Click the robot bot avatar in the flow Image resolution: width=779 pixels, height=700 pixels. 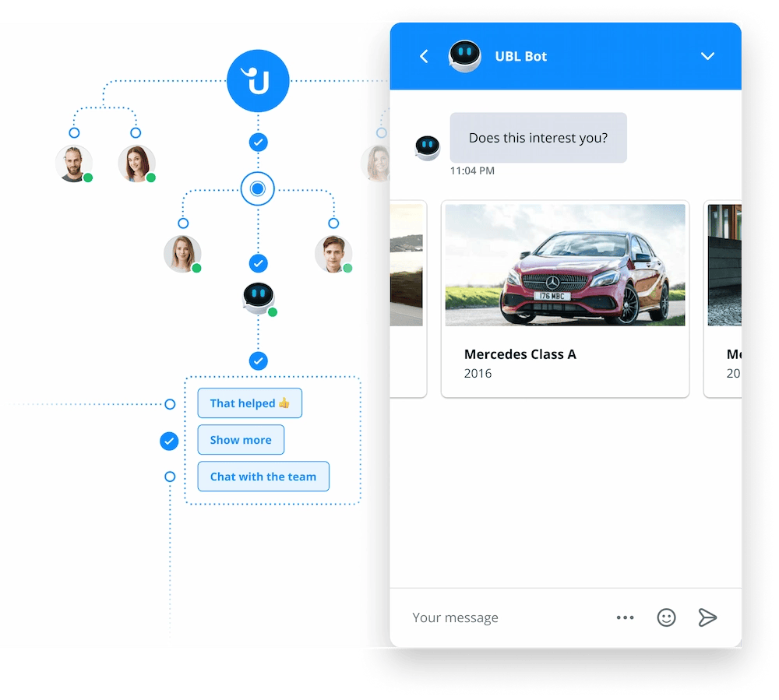[x=259, y=298]
